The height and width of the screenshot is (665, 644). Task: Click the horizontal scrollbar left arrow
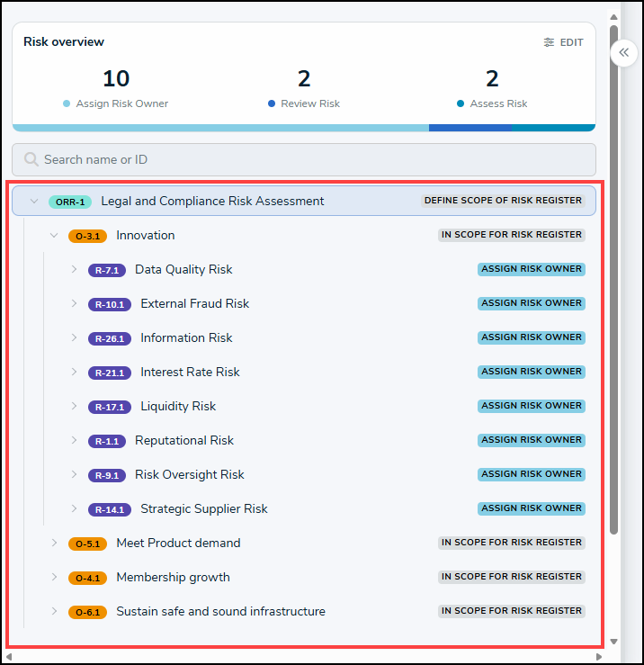9,657
